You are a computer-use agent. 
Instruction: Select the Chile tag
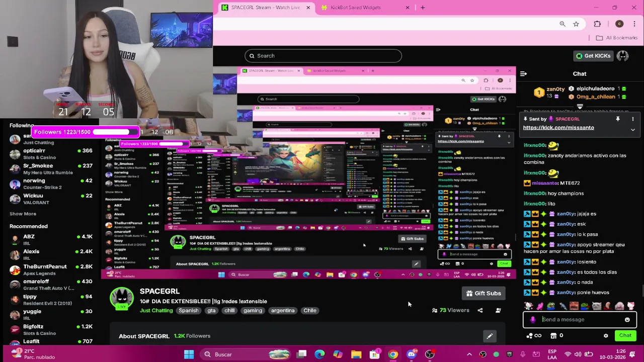tap(310, 310)
